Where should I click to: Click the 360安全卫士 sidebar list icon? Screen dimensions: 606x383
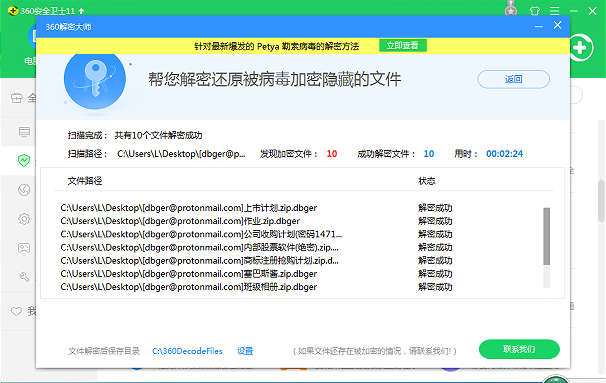pyautogui.click(x=24, y=132)
